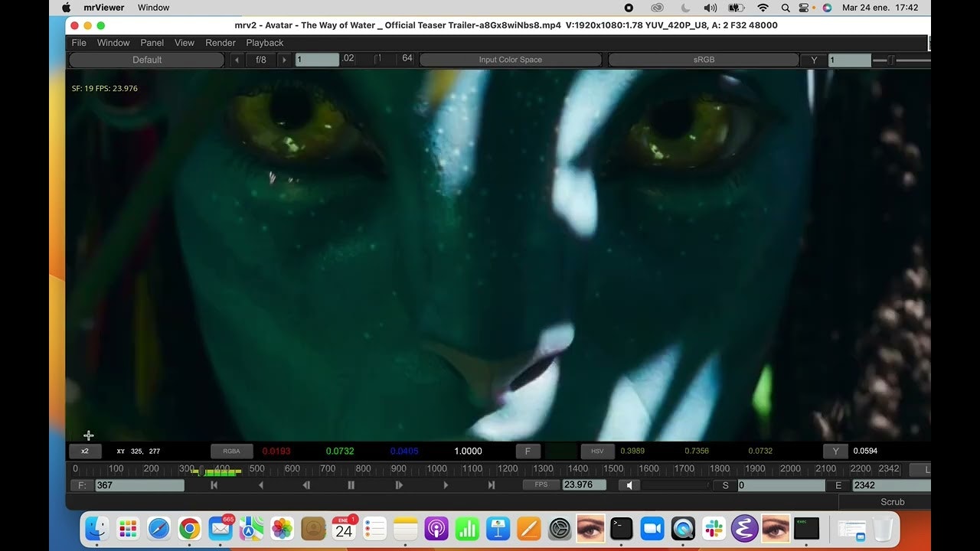Open the HSV color mode selector
The height and width of the screenshot is (551, 980).
coord(597,452)
